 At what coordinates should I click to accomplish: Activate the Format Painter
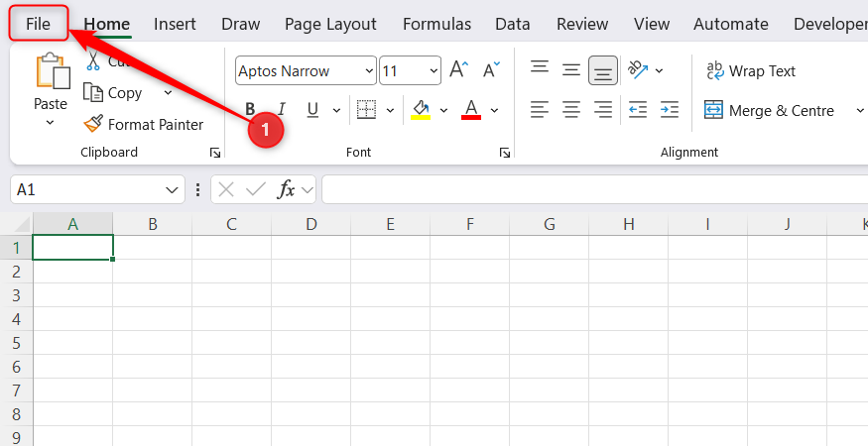(144, 125)
